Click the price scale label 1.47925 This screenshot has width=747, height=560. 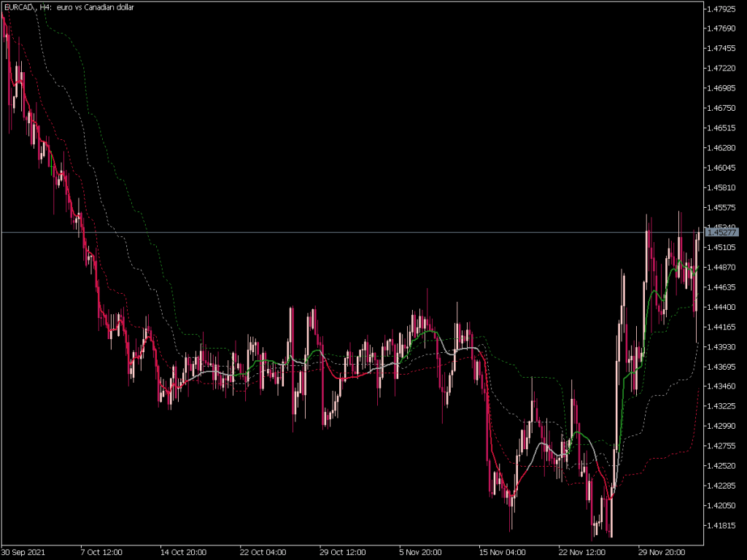721,8
